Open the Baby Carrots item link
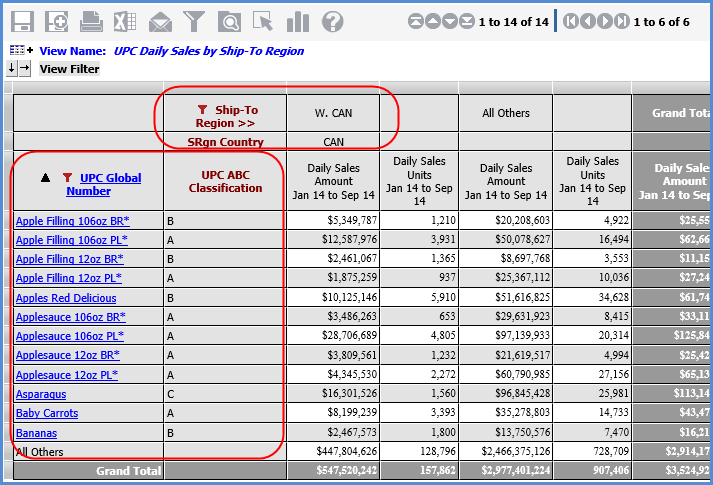 tap(47, 413)
